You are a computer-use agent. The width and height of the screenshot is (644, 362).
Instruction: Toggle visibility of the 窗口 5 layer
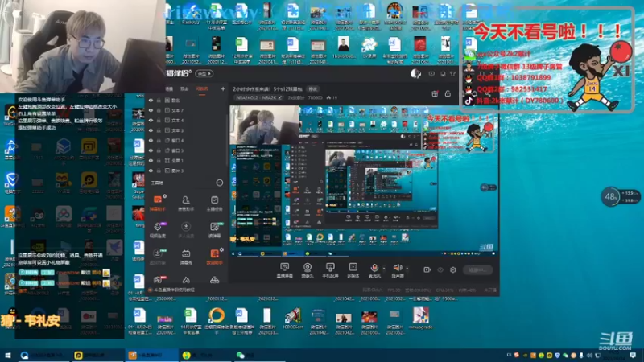151,150
